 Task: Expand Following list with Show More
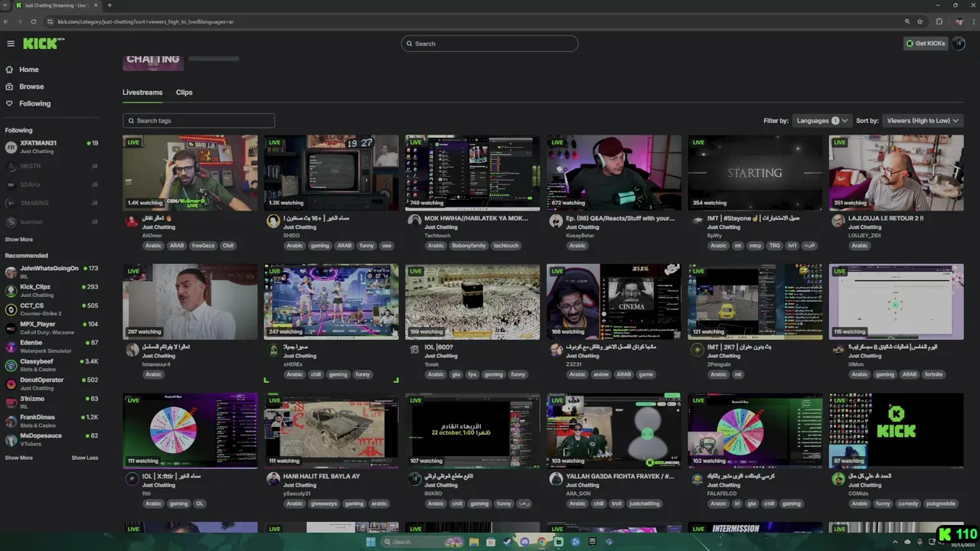click(x=19, y=240)
